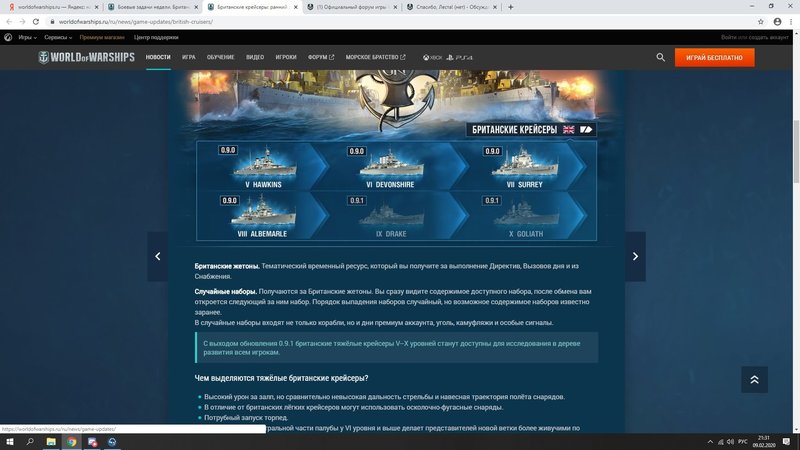The image size is (800, 450).
Task: Bookmark page with star icon
Action: [761, 22]
